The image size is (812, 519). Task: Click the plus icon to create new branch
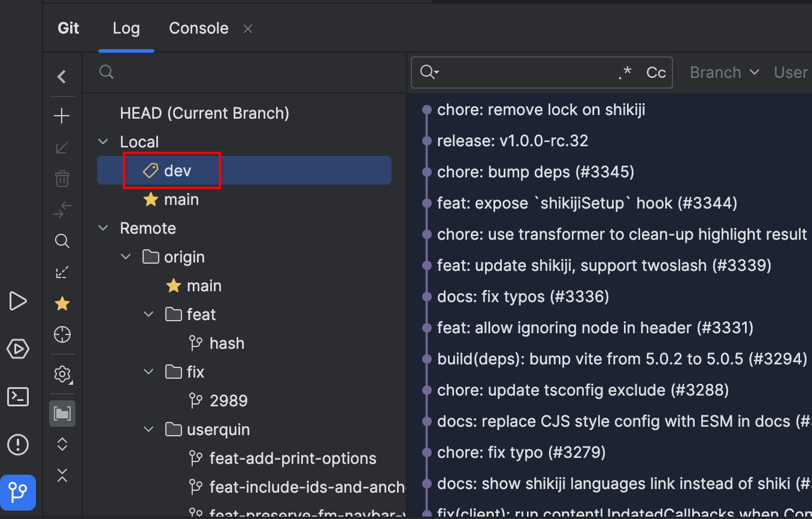[x=62, y=116]
